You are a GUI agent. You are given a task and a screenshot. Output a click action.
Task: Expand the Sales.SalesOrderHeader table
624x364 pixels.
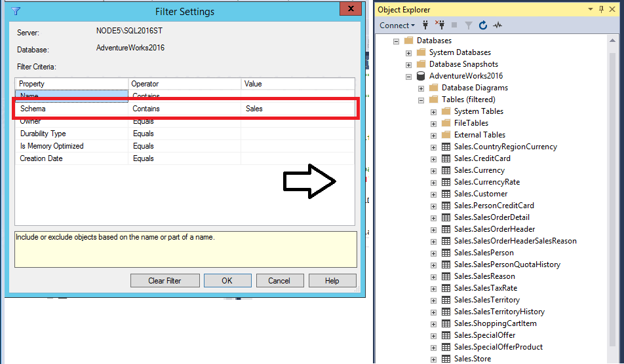click(433, 230)
